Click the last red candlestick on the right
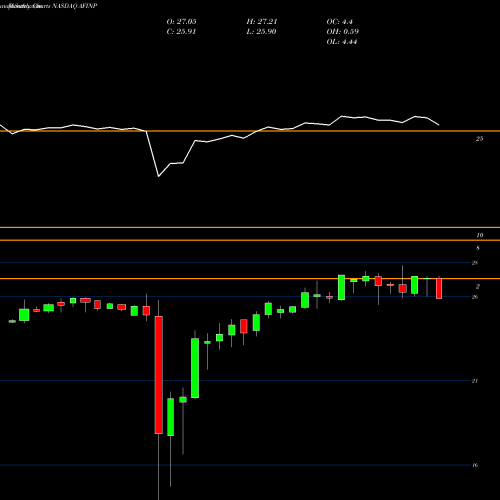Image resolution: width=500 pixels, height=500 pixels. pos(439,288)
